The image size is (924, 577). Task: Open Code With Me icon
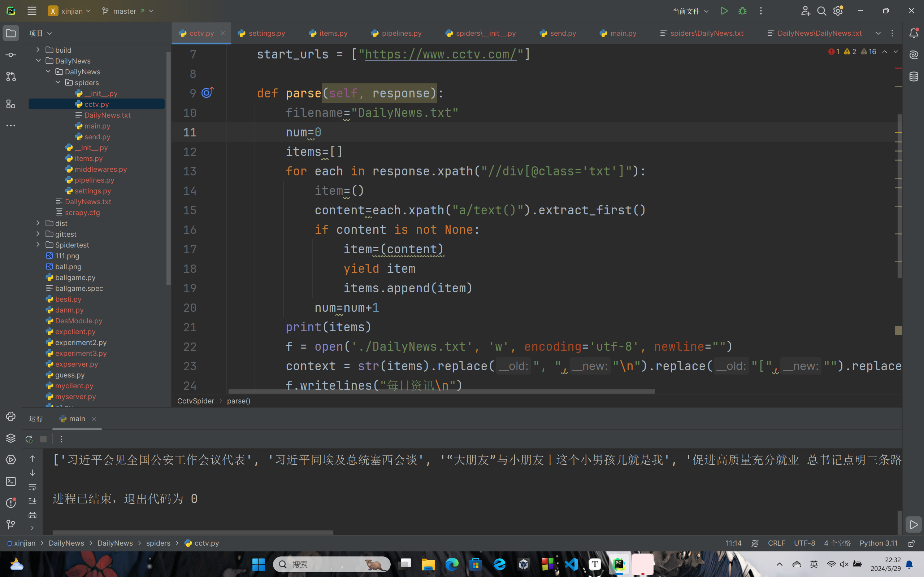click(805, 11)
